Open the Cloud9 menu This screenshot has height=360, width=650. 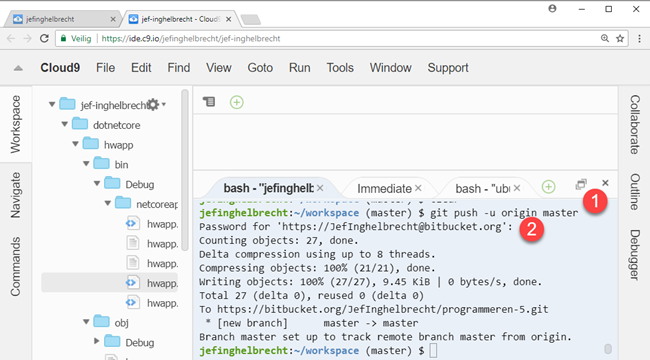coord(60,68)
